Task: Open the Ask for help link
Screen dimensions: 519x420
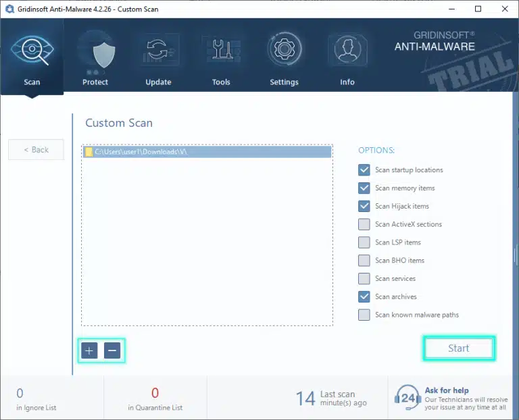Action: click(447, 390)
